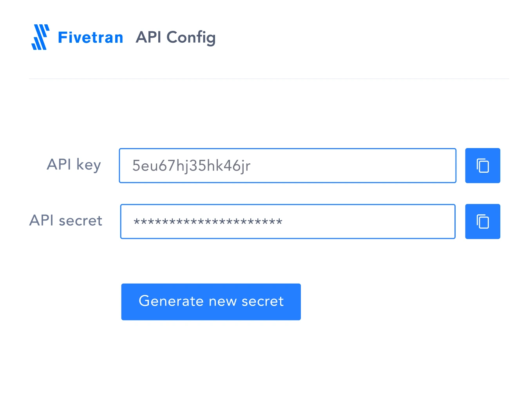Screen dimensions: 532x416
Task: Click the empty area inside the API secret box
Action: pyautogui.click(x=368, y=221)
